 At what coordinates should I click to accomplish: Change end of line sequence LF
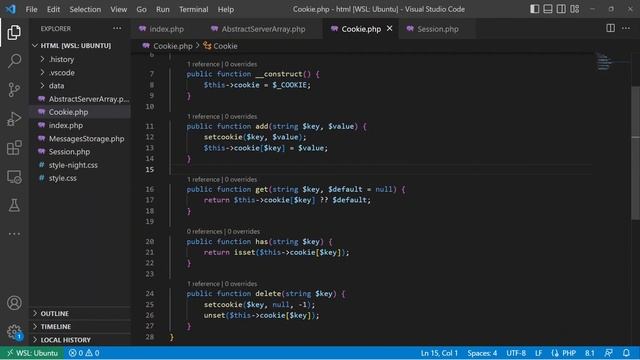tap(538, 353)
